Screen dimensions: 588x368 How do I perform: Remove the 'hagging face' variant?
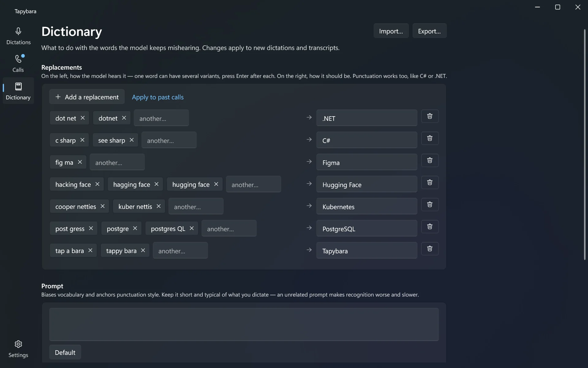(156, 184)
